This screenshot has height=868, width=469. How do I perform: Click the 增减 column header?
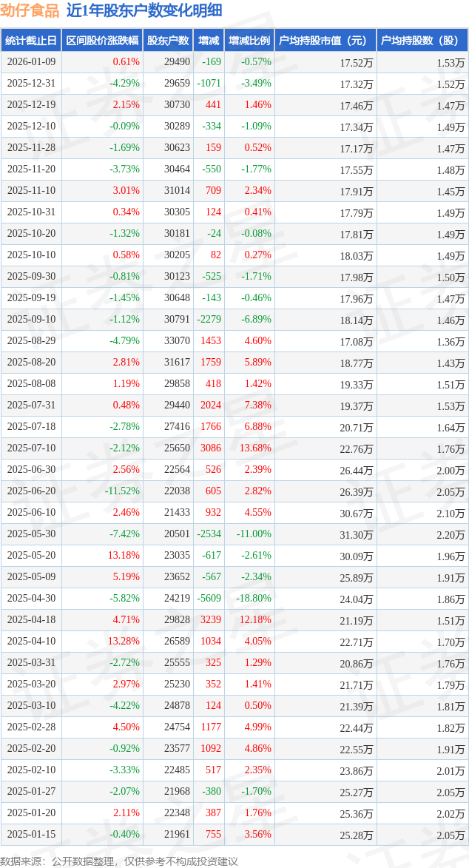(x=209, y=41)
